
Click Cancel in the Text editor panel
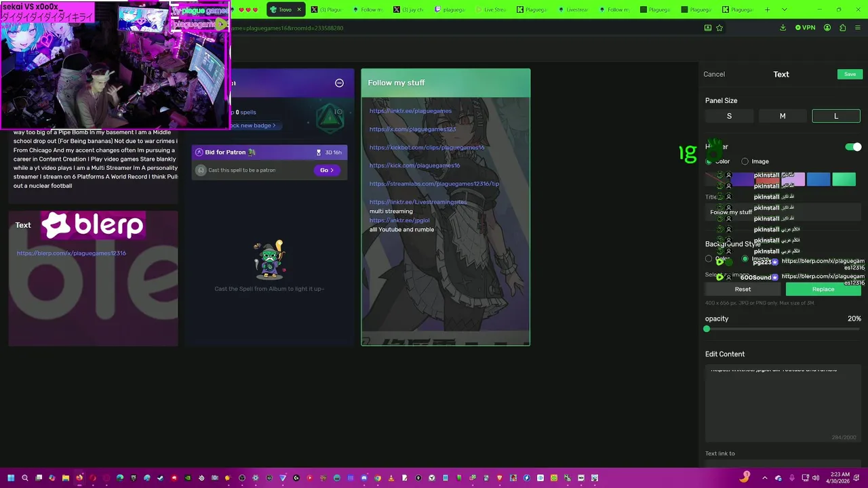[714, 75]
